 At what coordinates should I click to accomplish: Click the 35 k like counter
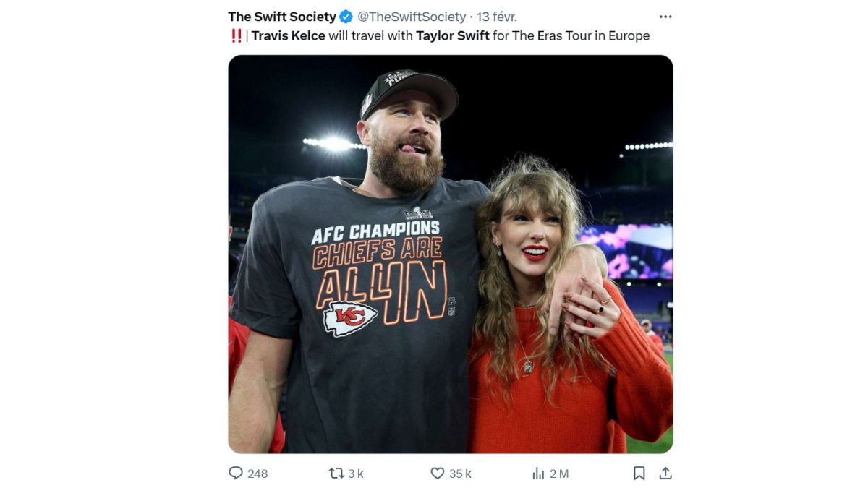(x=460, y=474)
